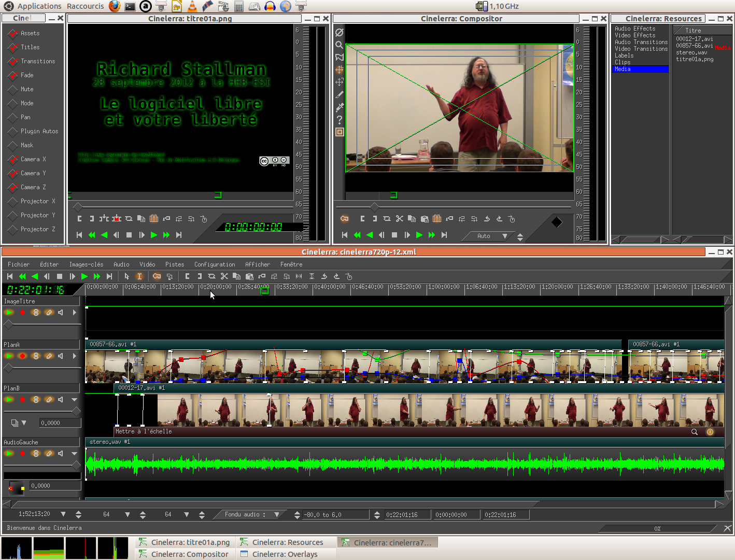The height and width of the screenshot is (560, 735).
Task: Click the Splice icon in titre01a.png viewer
Action: 104,219
